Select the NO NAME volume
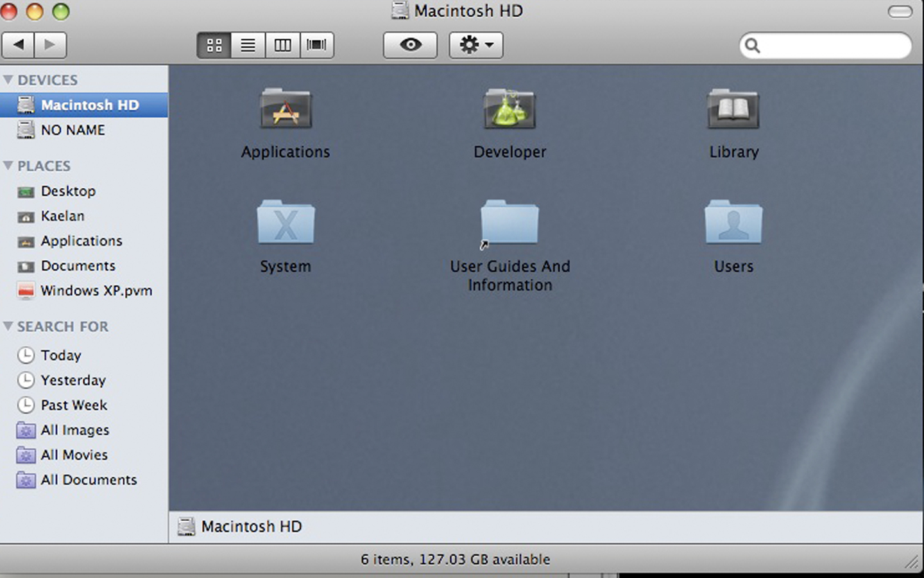This screenshot has width=924, height=578. pyautogui.click(x=84, y=130)
